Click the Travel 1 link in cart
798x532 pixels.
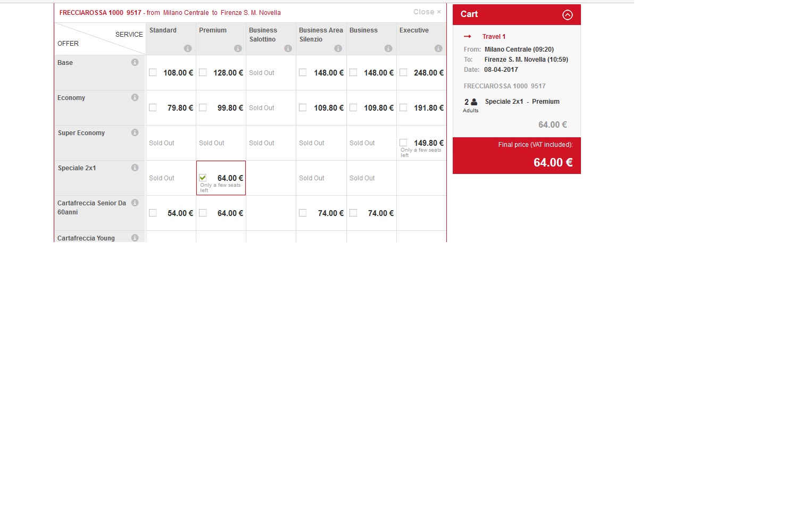[x=494, y=37]
